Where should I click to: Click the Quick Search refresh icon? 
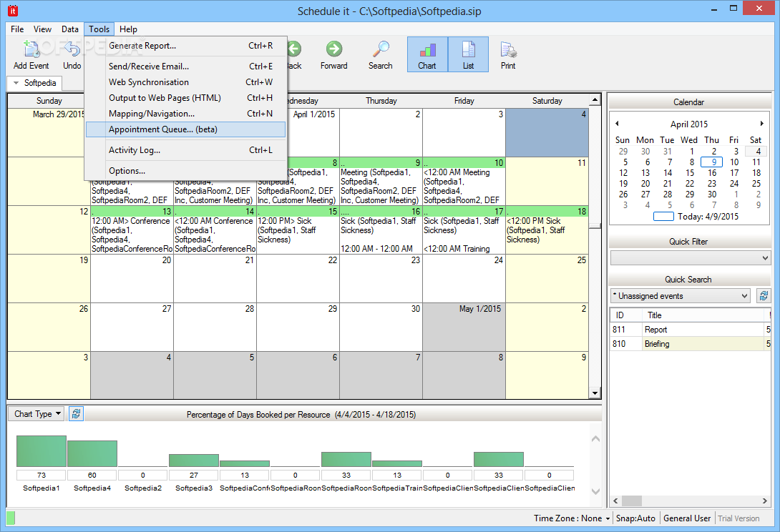coord(764,296)
